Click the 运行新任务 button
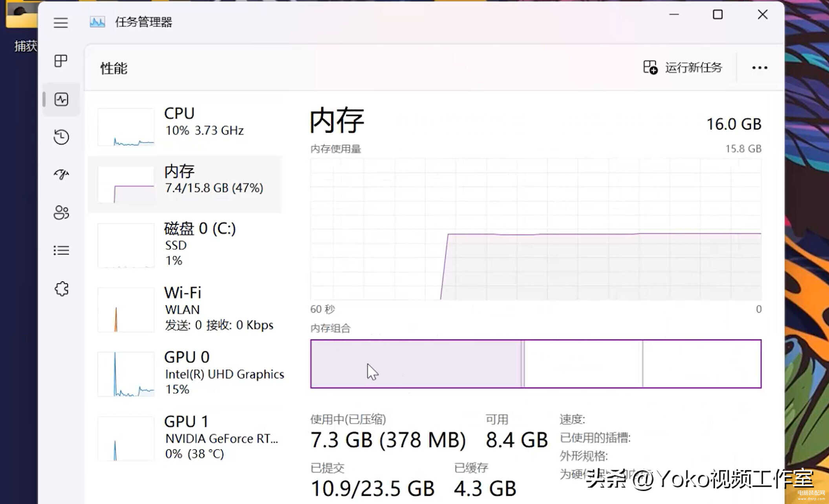The image size is (829, 504). 683,68
